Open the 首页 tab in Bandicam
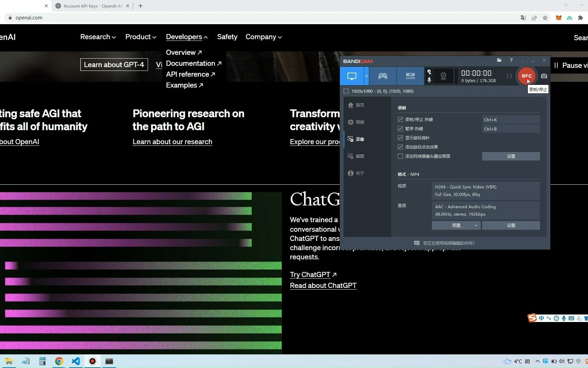588x368 pixels. [x=356, y=105]
